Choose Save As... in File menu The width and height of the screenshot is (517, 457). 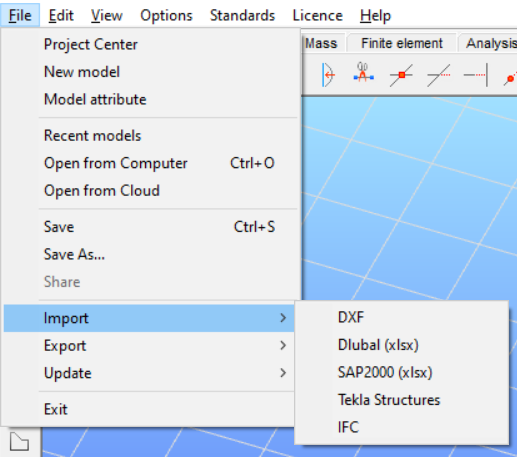pyautogui.click(x=74, y=254)
